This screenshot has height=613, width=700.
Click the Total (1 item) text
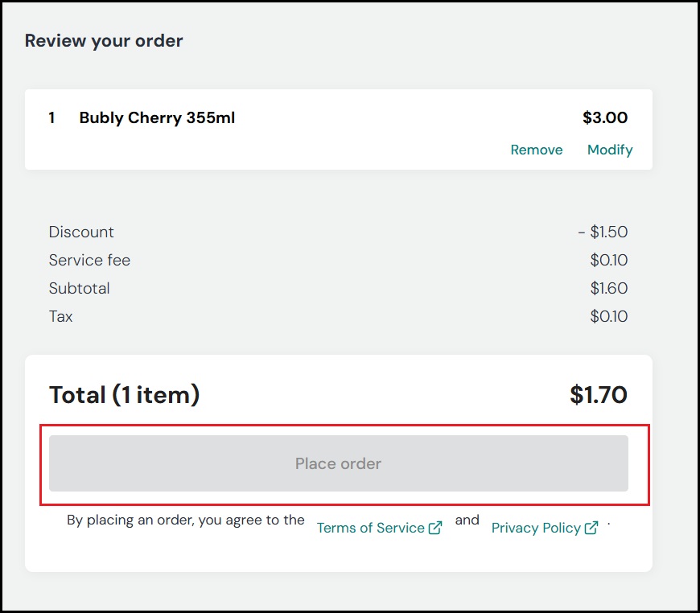pos(124,395)
